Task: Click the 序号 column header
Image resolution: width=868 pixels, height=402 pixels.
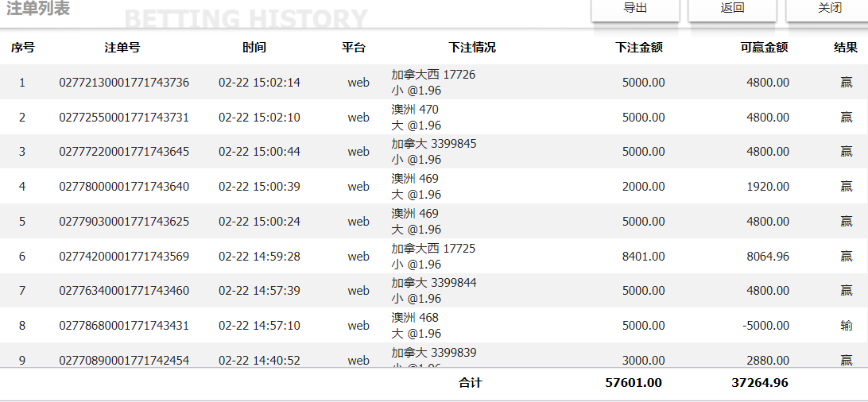Action: (x=22, y=48)
